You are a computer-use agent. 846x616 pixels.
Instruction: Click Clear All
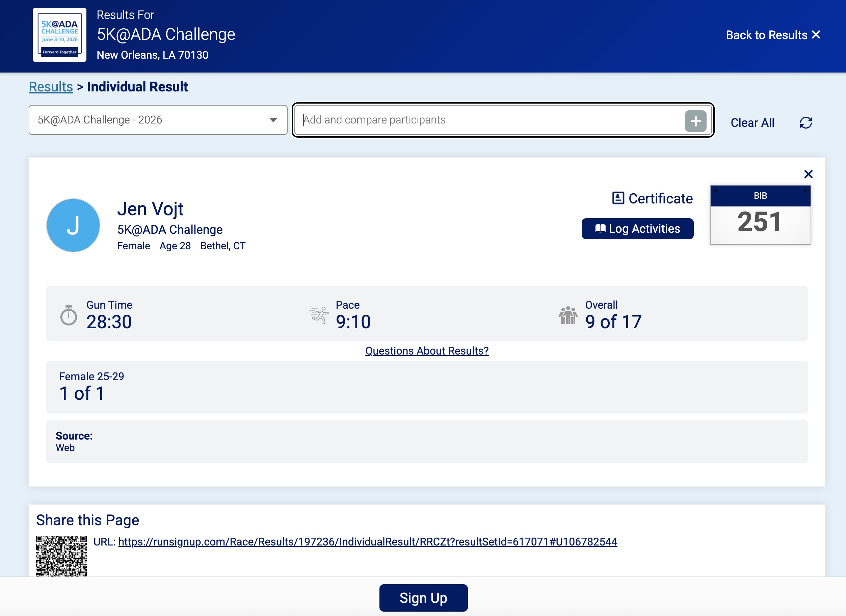point(752,123)
